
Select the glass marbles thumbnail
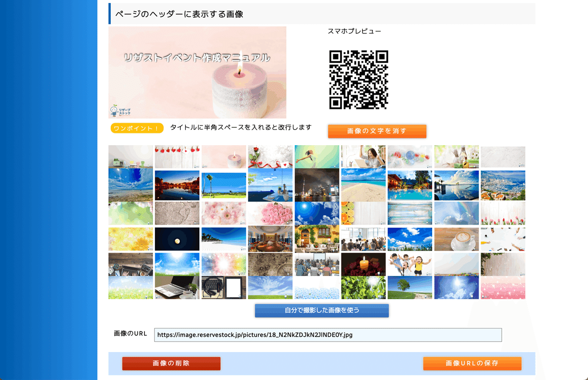pyautogui.click(x=410, y=156)
